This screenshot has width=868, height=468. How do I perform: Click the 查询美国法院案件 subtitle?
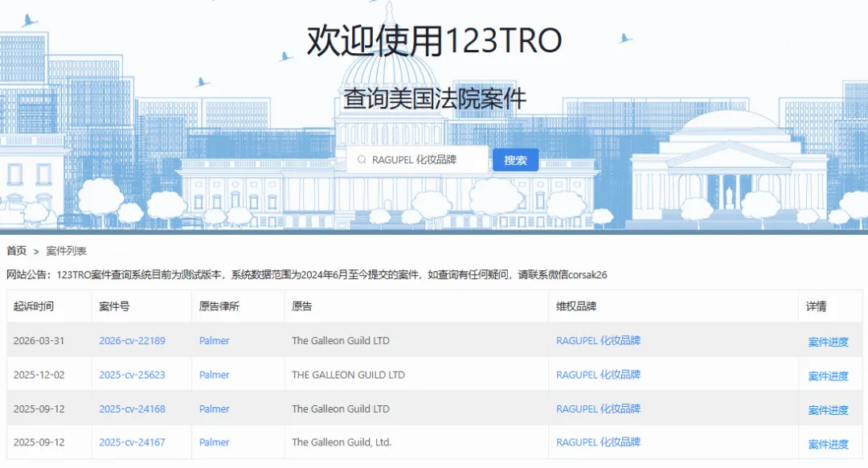point(435,99)
